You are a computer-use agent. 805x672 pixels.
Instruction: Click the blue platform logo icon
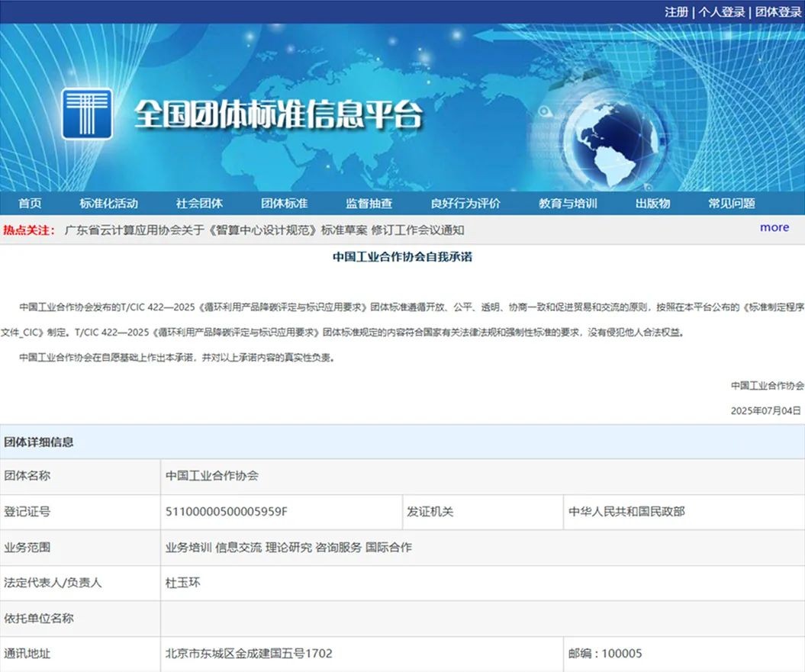87,114
